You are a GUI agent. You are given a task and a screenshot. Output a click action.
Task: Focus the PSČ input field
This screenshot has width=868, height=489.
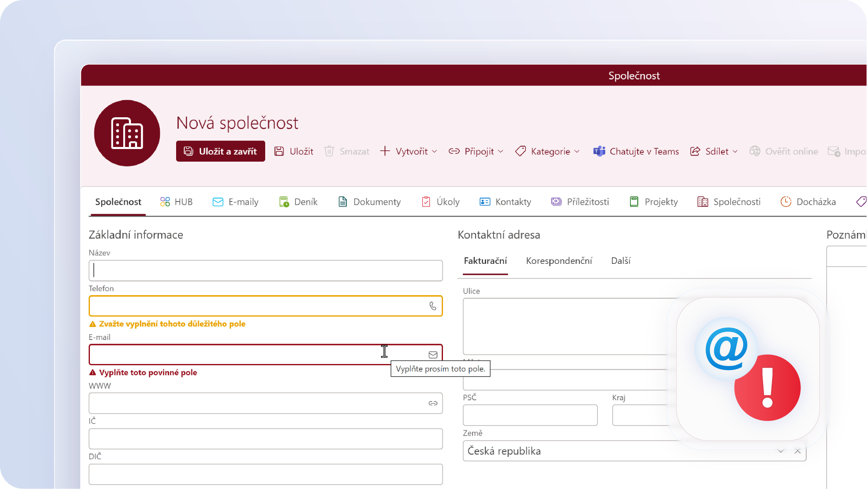point(530,415)
